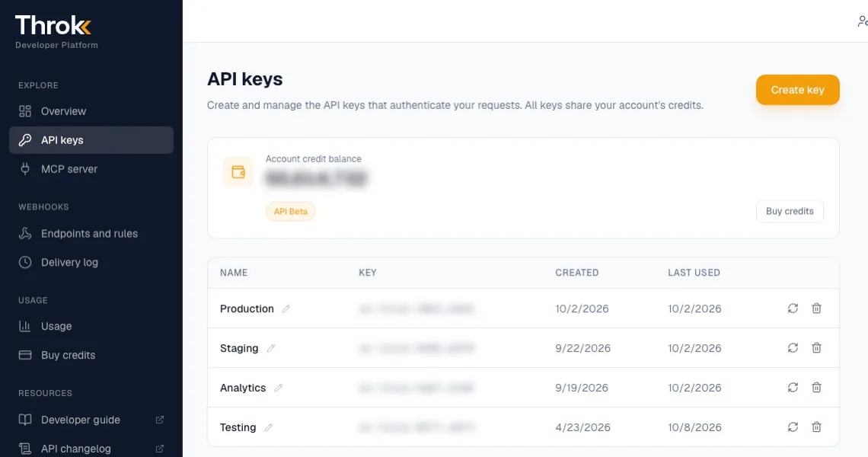Edit the Testing key name

point(269,427)
